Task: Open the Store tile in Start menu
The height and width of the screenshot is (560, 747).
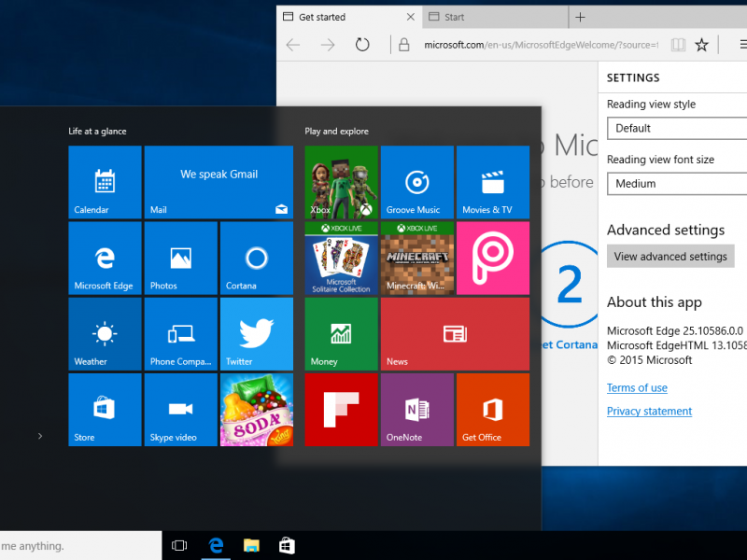Action: click(x=105, y=410)
